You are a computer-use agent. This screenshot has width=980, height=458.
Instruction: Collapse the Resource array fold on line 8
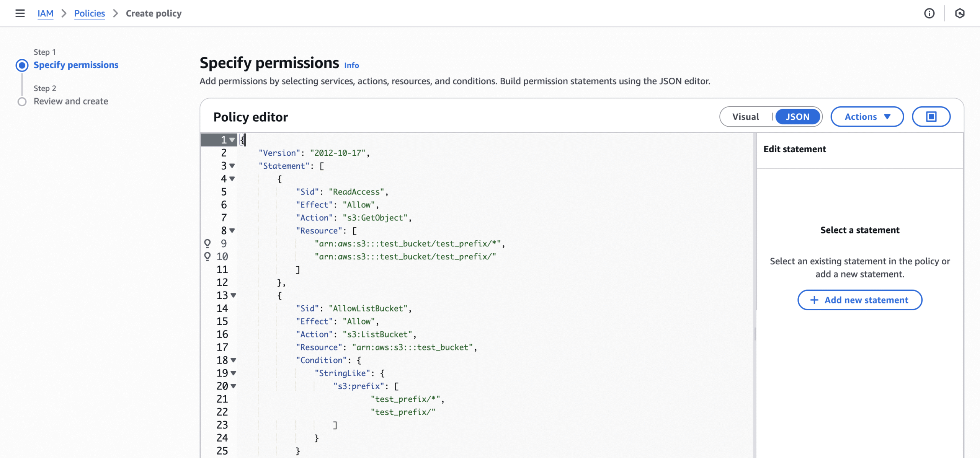232,230
